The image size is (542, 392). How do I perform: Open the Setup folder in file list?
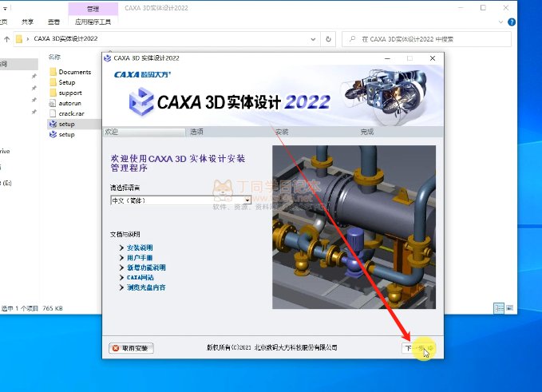(x=67, y=82)
